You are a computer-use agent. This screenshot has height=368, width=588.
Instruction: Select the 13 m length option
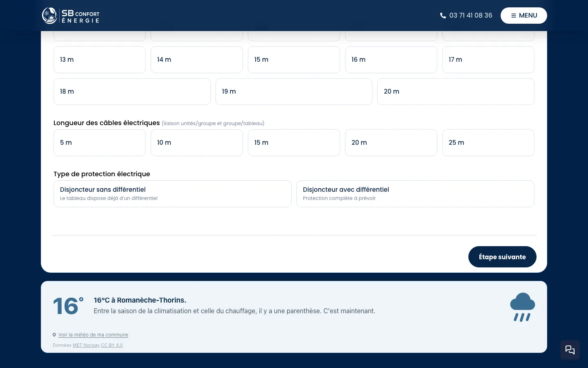coord(100,60)
